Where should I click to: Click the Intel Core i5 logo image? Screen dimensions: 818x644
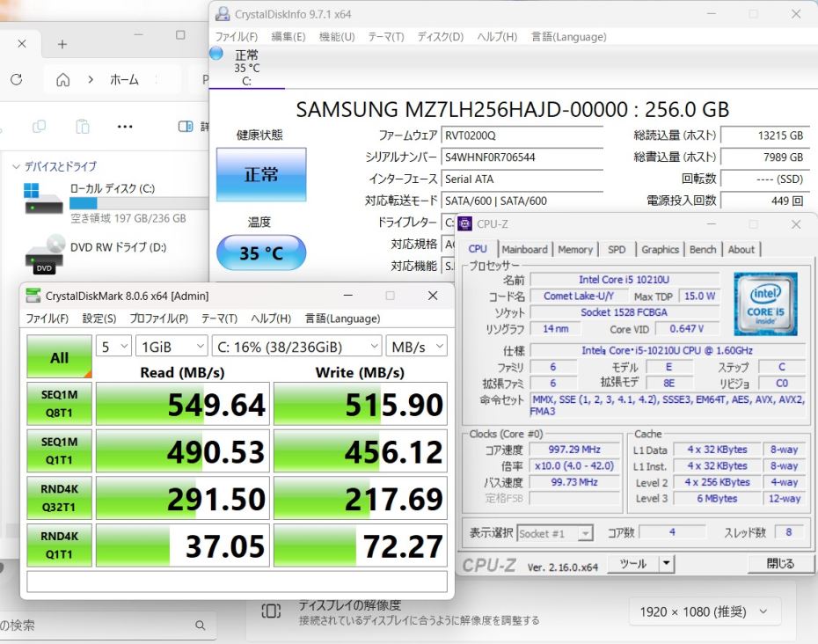coord(765,304)
